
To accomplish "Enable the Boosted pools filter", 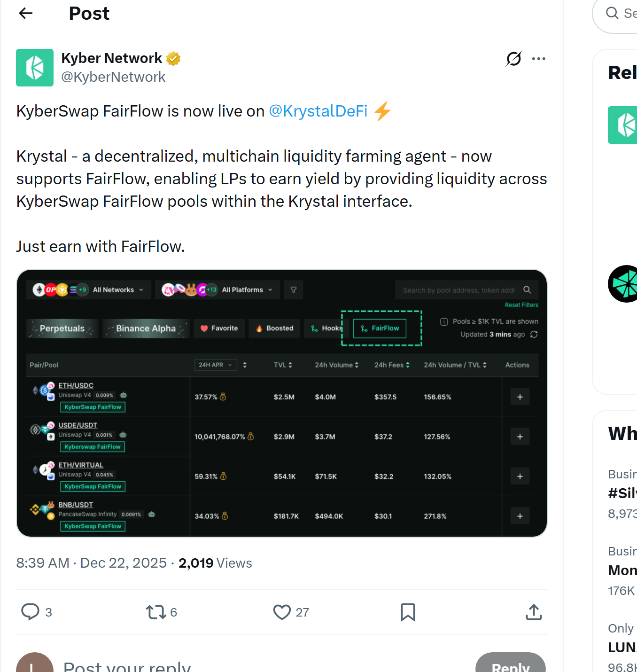I will pos(274,328).
